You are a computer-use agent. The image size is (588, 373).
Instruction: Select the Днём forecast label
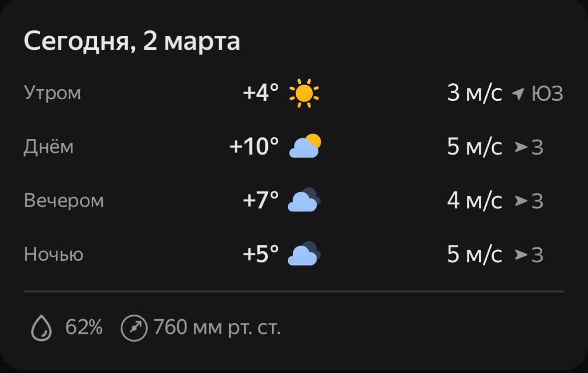tap(48, 147)
